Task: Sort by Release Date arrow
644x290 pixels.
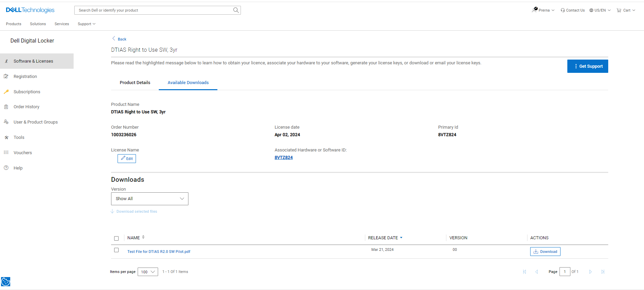Action: (x=401, y=238)
